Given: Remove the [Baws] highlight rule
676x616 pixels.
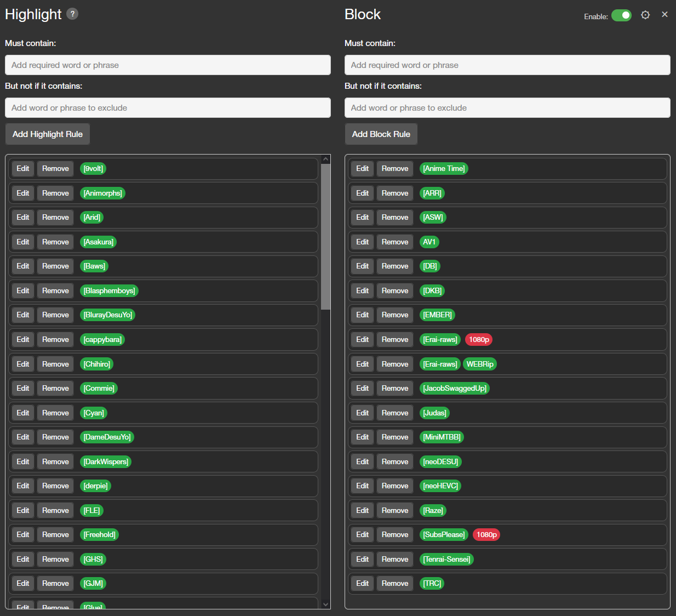Looking at the screenshot, I should [x=55, y=266].
